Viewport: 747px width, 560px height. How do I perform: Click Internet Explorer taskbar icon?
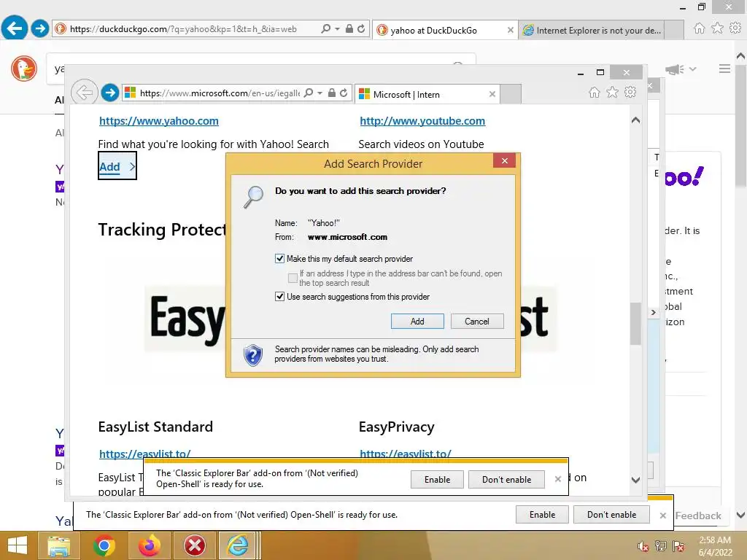pyautogui.click(x=238, y=545)
